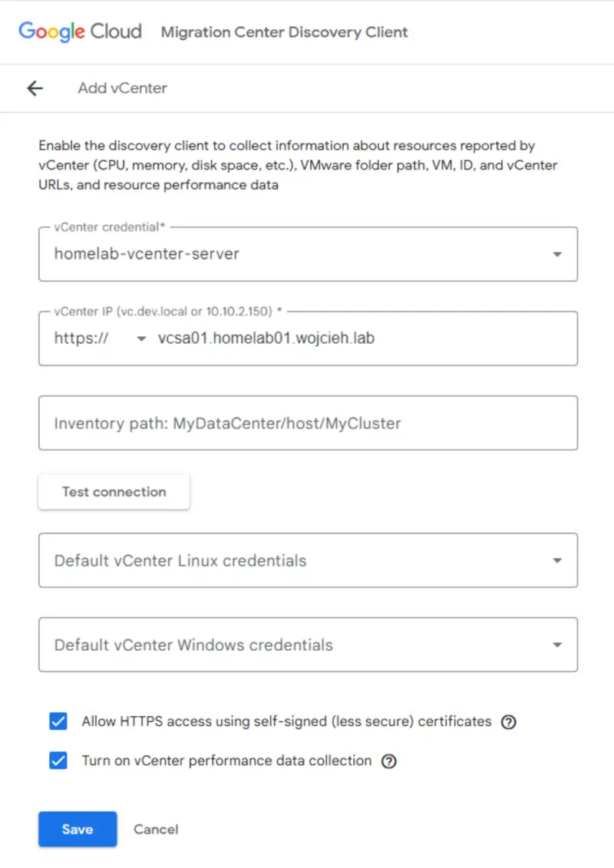Click the Inventory path input field
The width and height of the screenshot is (614, 868).
307,423
